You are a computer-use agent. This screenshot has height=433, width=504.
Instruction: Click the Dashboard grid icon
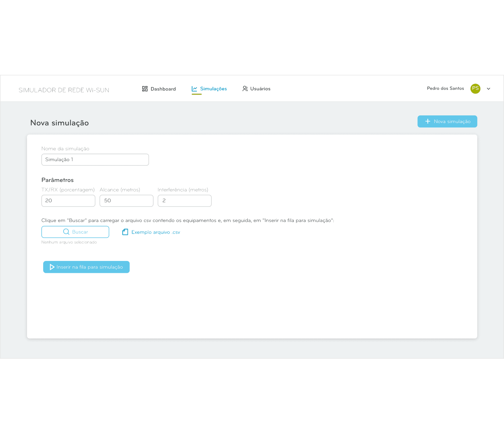(145, 89)
